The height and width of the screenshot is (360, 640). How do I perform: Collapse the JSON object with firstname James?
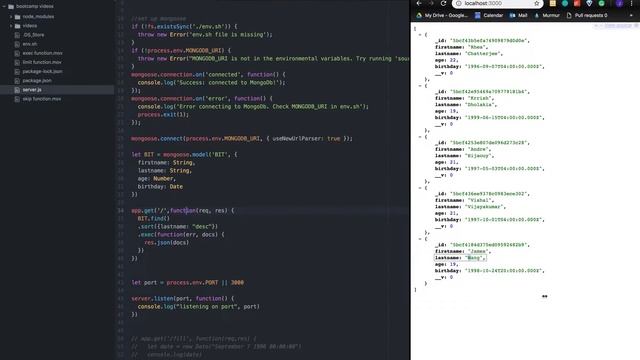pos(420,239)
